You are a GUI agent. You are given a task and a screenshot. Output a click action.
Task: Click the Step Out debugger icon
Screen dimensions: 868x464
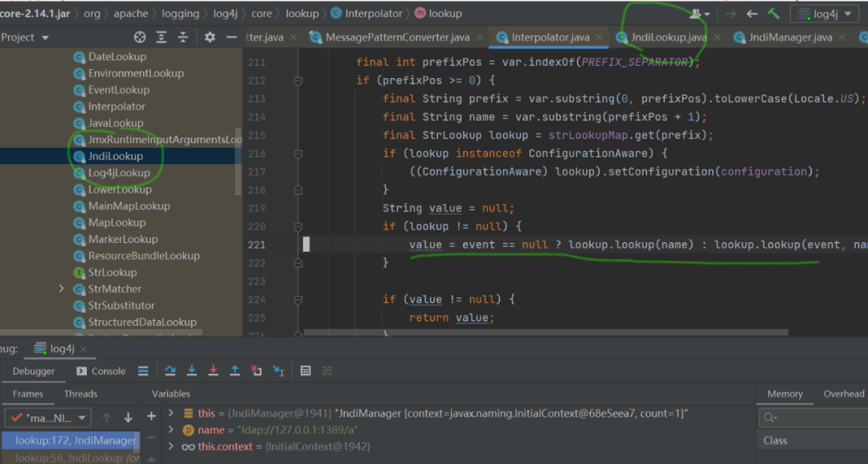(x=235, y=371)
